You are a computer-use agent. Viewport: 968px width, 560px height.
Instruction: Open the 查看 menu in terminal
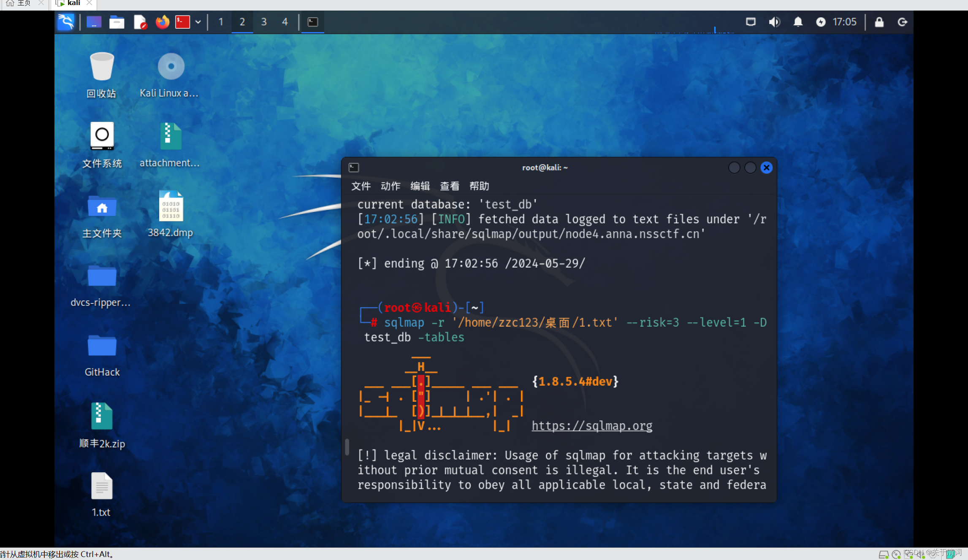click(x=450, y=186)
